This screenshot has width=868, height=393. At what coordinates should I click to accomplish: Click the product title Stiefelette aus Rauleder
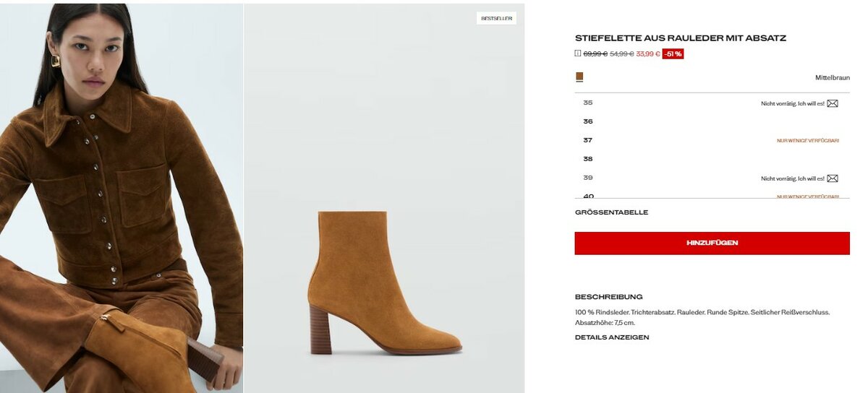click(x=680, y=38)
